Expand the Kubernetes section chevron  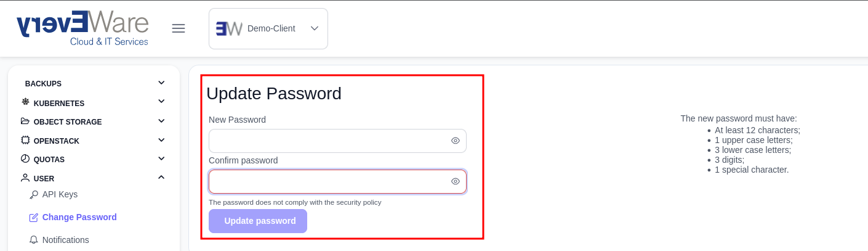coord(161,101)
